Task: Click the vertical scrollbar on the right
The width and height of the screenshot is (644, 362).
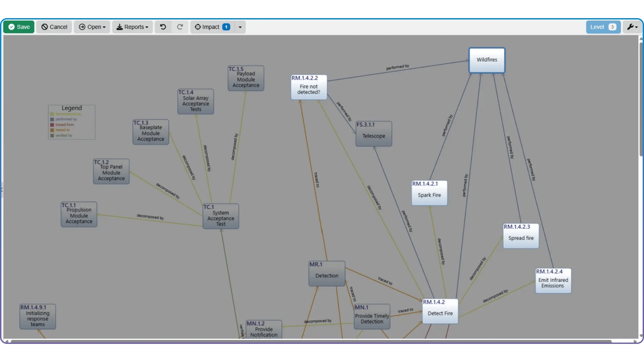Action: point(641,99)
